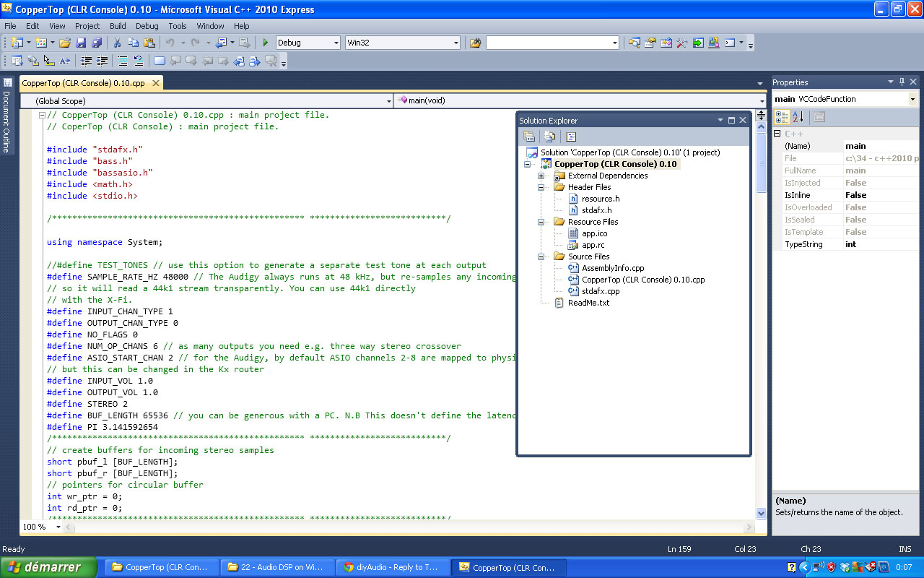Image resolution: width=924 pixels, height=578 pixels.
Task: Collapse the Source Files folder
Action: click(x=541, y=256)
